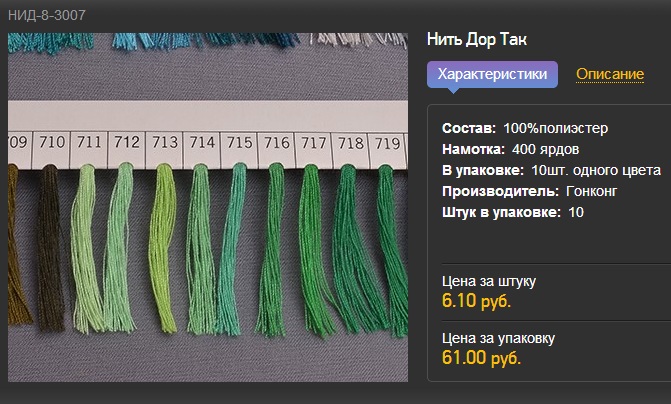Click the price 6.10 руб.

pos(476,300)
